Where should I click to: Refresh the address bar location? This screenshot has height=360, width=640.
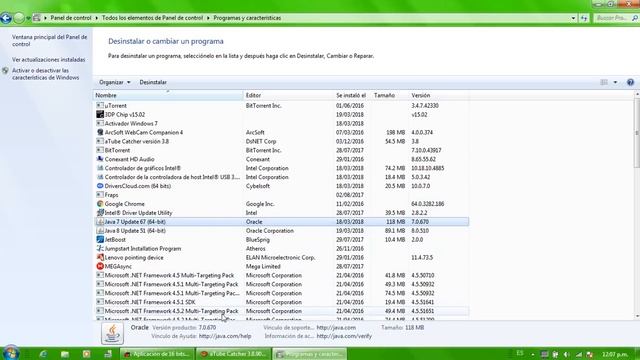(584, 18)
